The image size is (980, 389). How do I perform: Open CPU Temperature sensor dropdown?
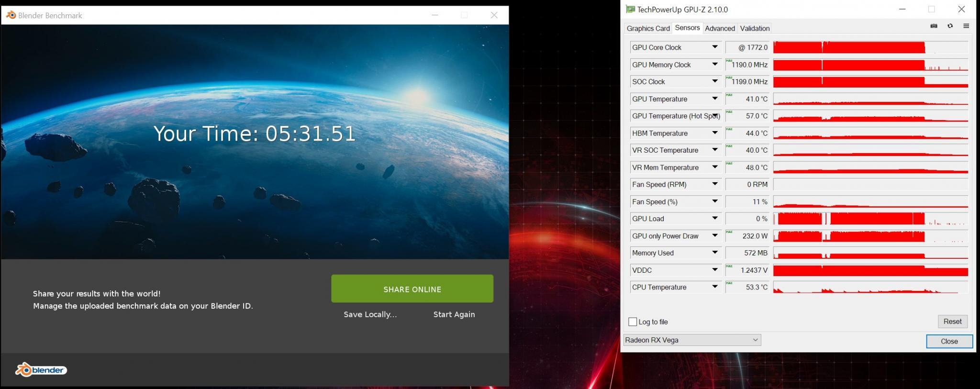point(714,287)
